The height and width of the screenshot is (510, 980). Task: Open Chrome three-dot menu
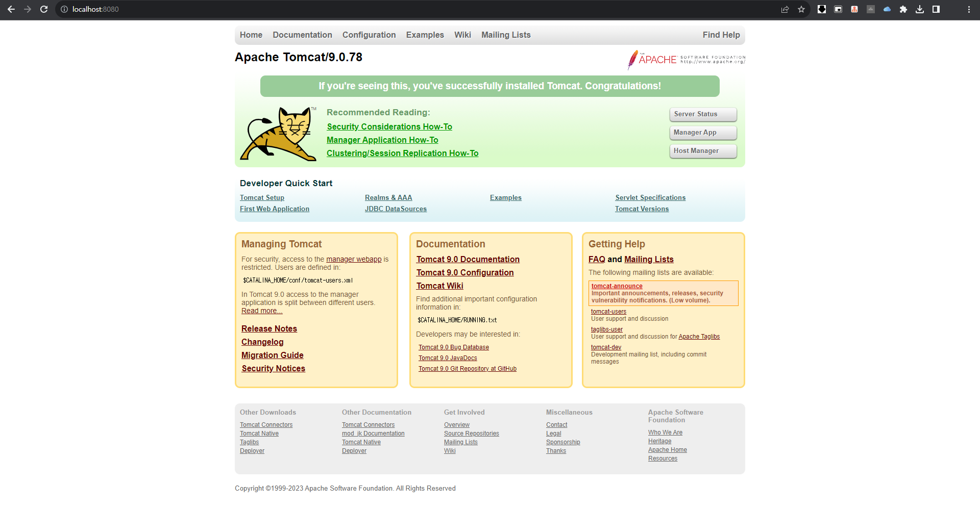click(x=969, y=9)
